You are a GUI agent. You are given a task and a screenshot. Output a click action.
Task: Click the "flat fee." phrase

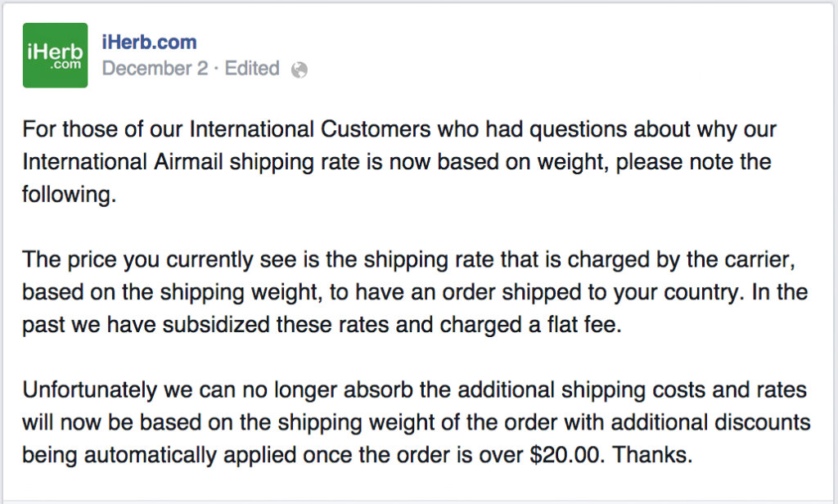[584, 325]
